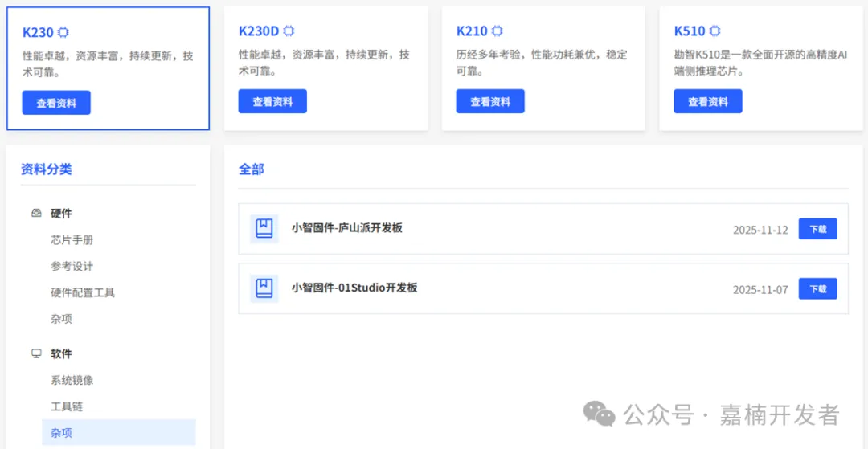The width and height of the screenshot is (868, 449).
Task: Click the 硬件 hardware category icon
Action: click(x=36, y=214)
